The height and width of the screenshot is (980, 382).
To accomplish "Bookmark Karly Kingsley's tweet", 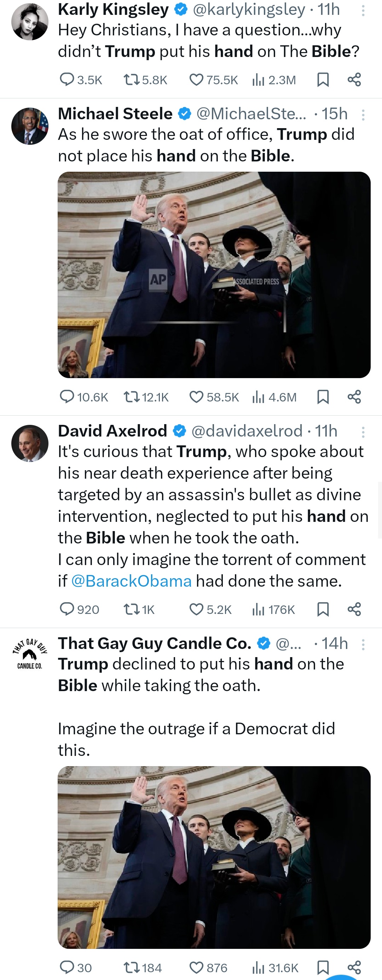I will pyautogui.click(x=323, y=80).
